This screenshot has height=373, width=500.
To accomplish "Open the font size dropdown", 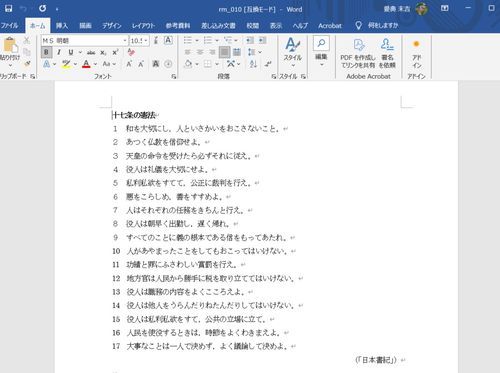I will pyautogui.click(x=146, y=41).
